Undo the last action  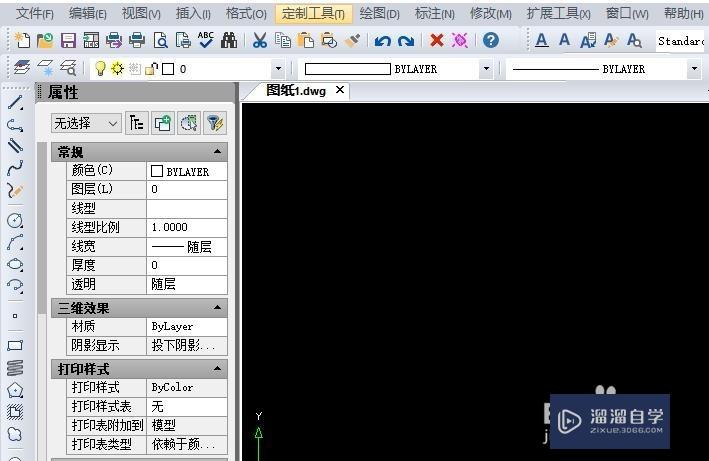383,41
